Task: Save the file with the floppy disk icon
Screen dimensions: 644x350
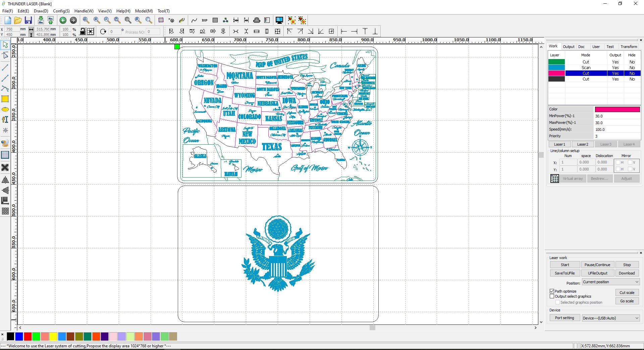Action: (28, 20)
